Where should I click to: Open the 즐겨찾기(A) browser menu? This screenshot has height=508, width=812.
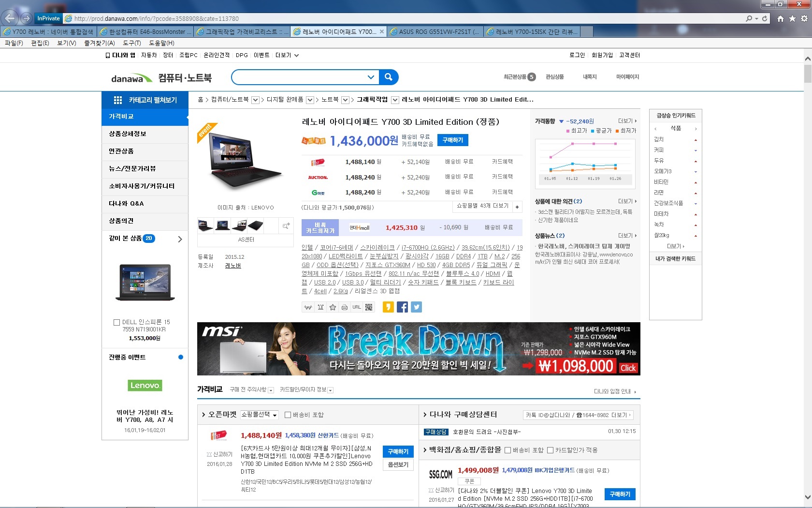(100, 43)
